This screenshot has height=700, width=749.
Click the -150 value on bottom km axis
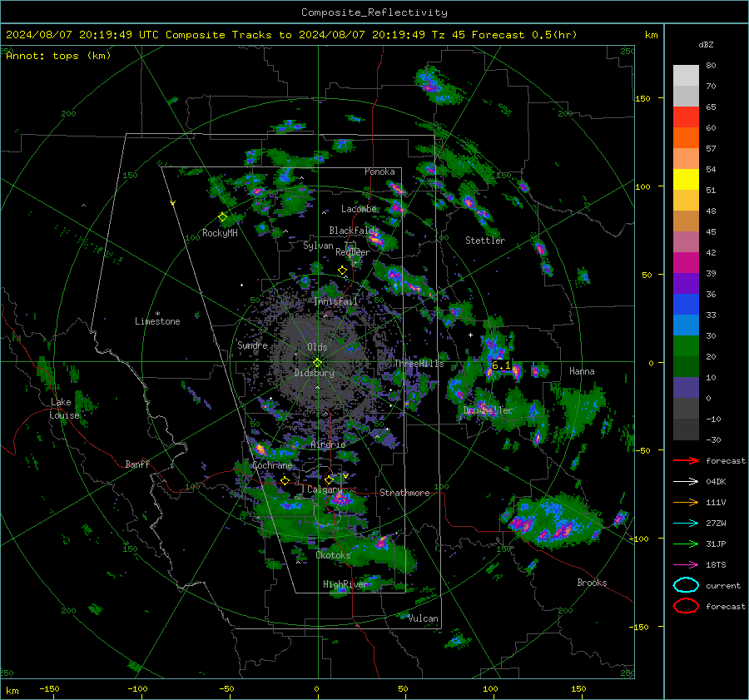click(49, 689)
